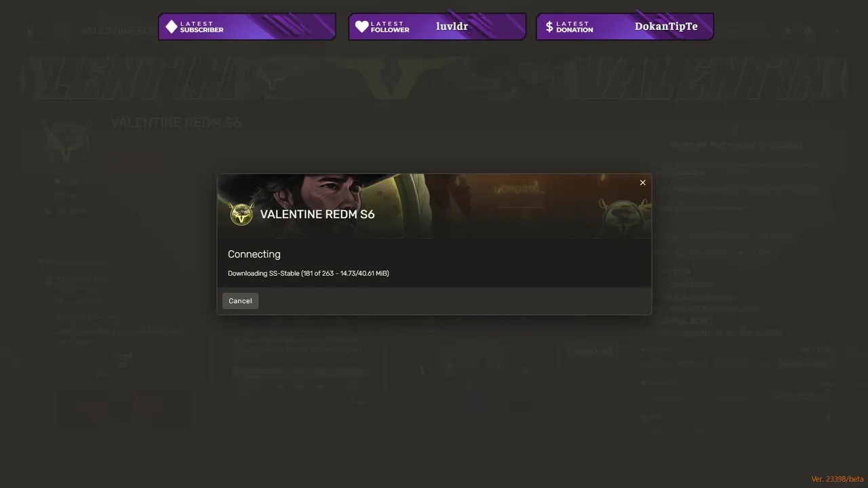Click the green emblem on banner's right
Image resolution: width=868 pixels, height=488 pixels.
(620, 216)
